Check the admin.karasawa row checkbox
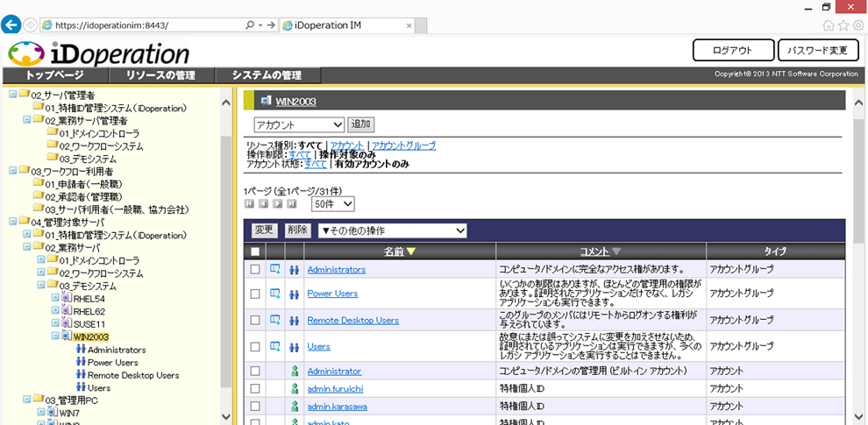868x425 pixels. click(x=254, y=407)
